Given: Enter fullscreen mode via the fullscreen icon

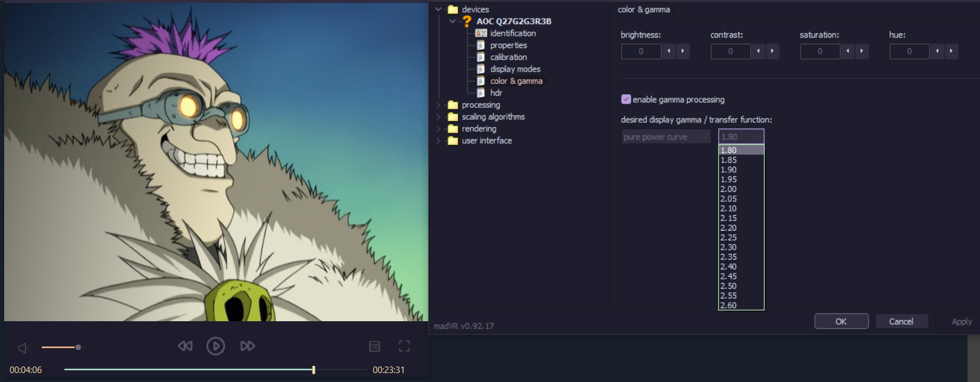Looking at the screenshot, I should coord(404,346).
